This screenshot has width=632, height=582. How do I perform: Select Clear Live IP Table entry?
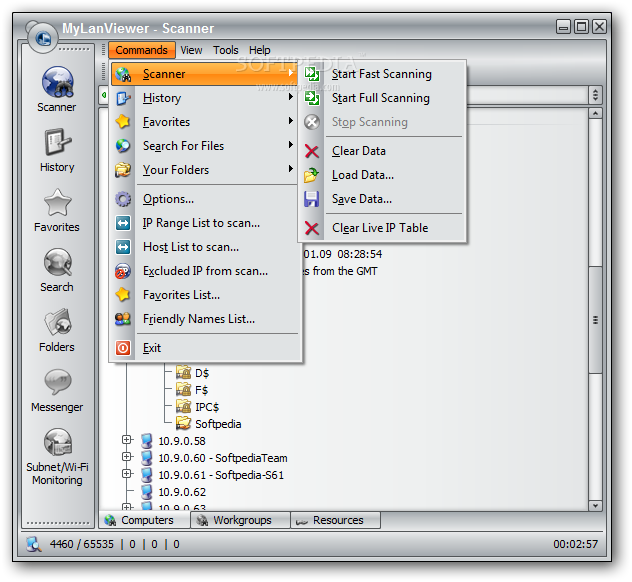[x=380, y=228]
